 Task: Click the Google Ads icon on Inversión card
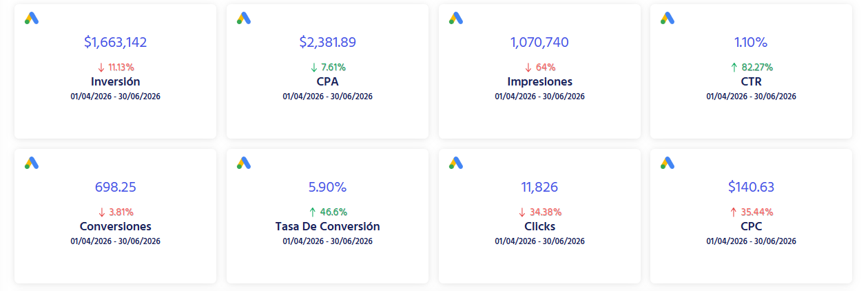(x=32, y=18)
